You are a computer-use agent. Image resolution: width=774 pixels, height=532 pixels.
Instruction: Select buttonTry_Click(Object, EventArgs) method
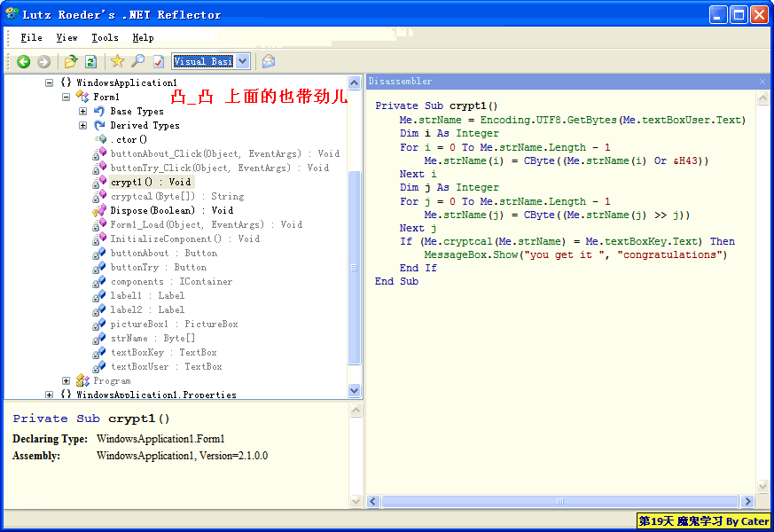(220, 168)
